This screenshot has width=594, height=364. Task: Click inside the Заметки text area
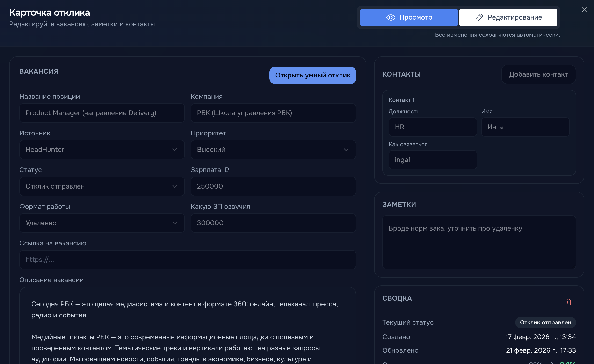(x=479, y=242)
